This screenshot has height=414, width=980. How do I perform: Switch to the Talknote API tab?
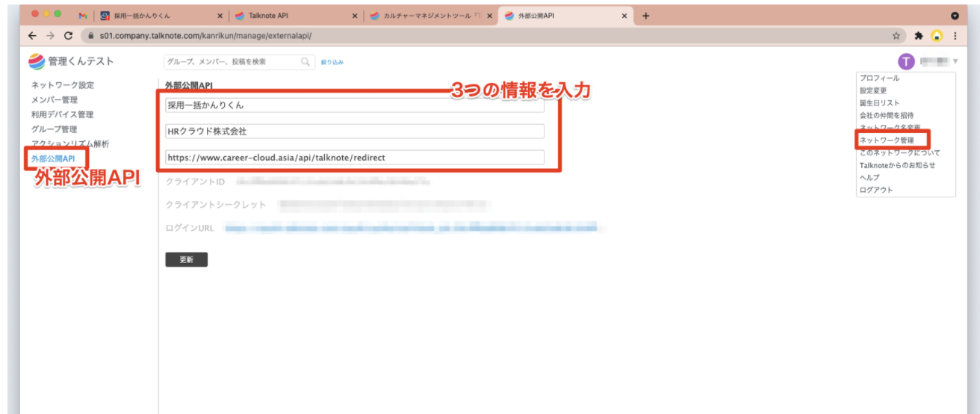(x=291, y=16)
